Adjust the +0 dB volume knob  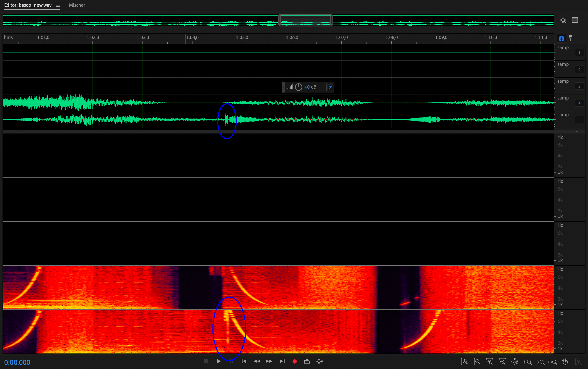tap(298, 87)
